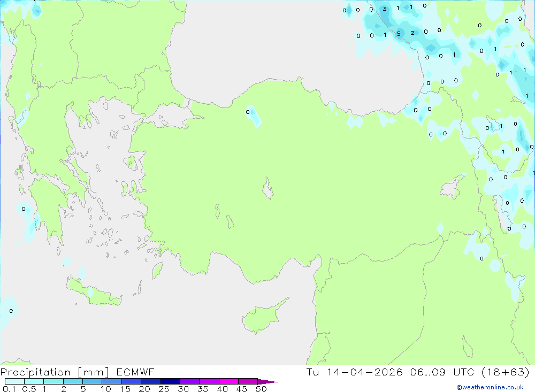Click the over-50 mm arrow tip of legend
The height and width of the screenshot is (392, 535).
[267, 382]
